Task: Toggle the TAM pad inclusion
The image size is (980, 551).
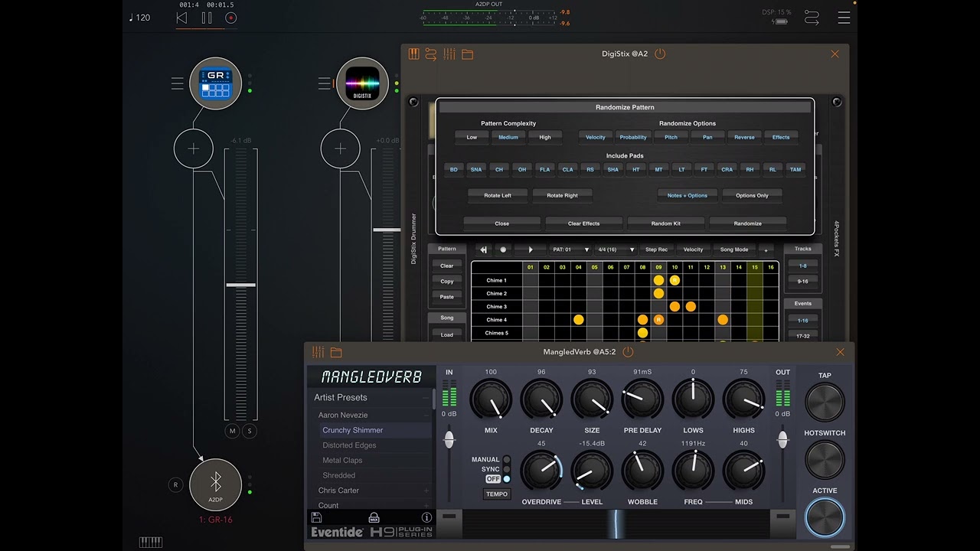Action: pyautogui.click(x=795, y=170)
